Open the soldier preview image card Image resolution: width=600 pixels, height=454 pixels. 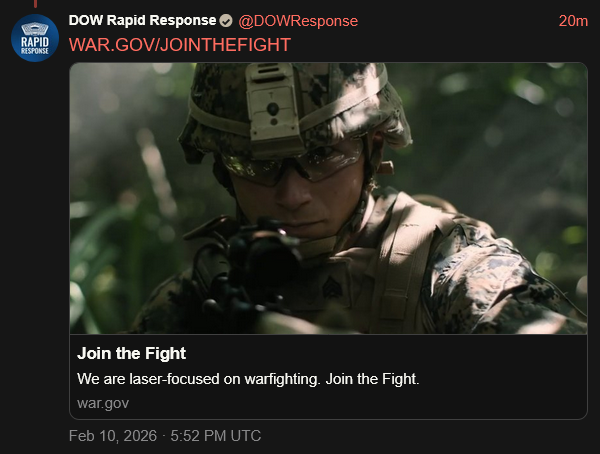point(328,198)
